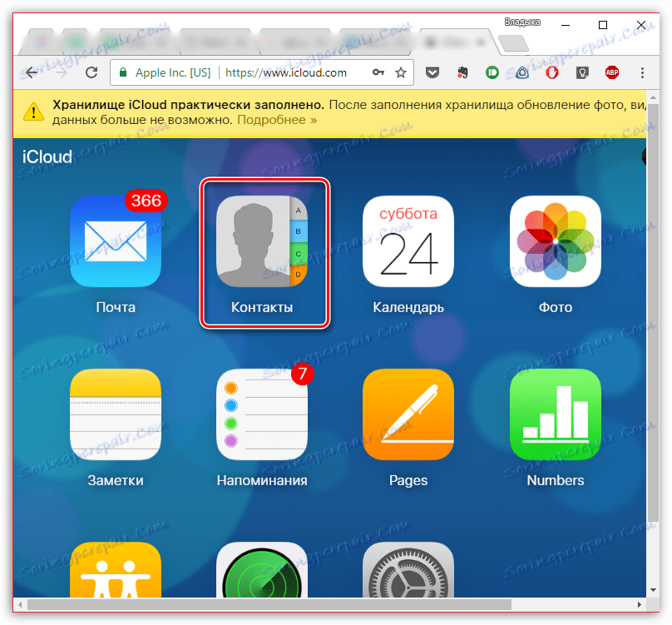The image size is (672, 625).
Task: Open the iCloud Settings gear icon
Action: [x=408, y=570]
